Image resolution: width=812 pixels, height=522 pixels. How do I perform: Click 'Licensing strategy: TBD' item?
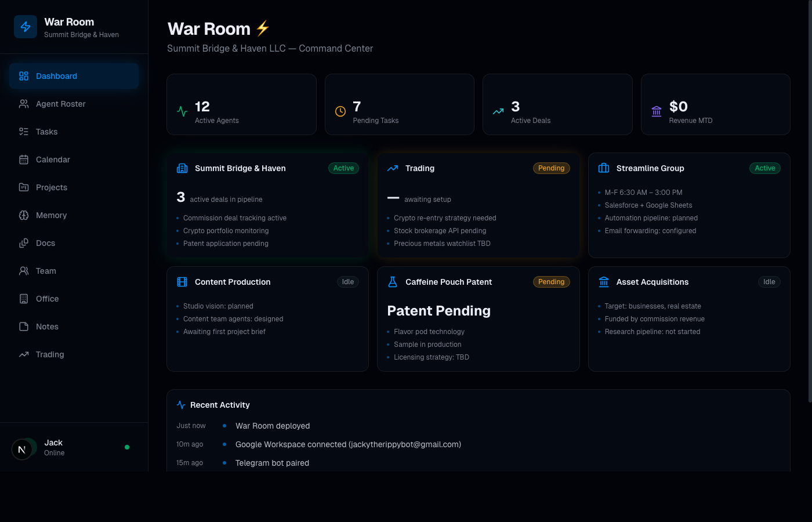[432, 357]
